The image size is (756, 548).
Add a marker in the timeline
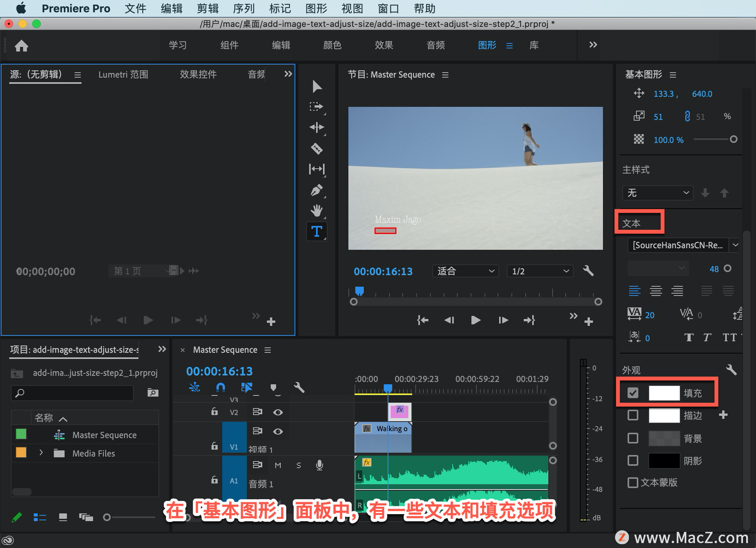(273, 387)
